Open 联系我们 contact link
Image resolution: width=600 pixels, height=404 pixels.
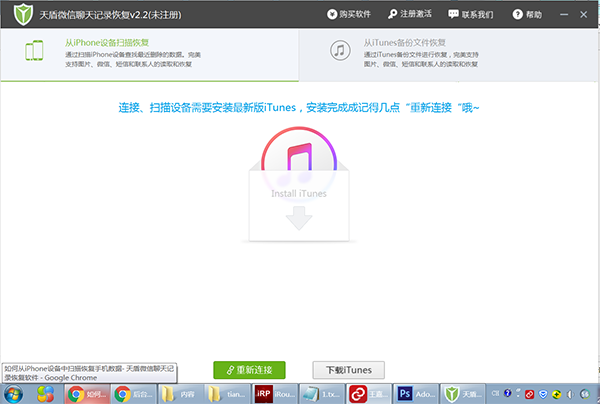click(471, 15)
